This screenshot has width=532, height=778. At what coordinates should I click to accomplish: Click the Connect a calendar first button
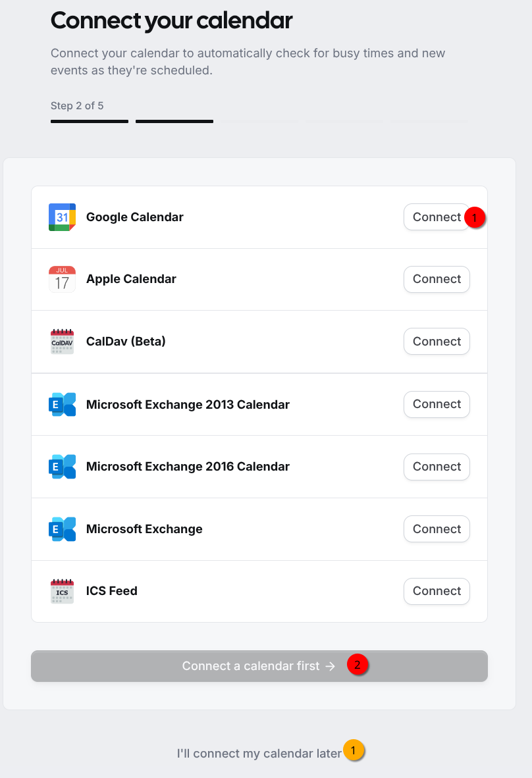pyautogui.click(x=259, y=666)
